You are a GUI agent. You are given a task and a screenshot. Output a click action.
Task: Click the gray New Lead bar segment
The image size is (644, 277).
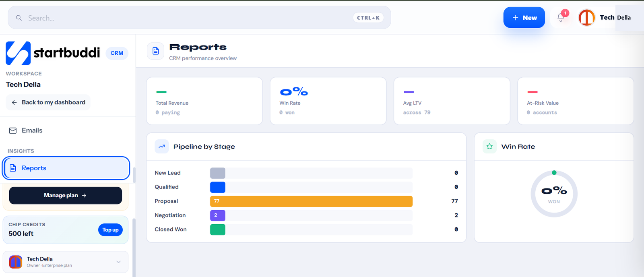[217, 173]
